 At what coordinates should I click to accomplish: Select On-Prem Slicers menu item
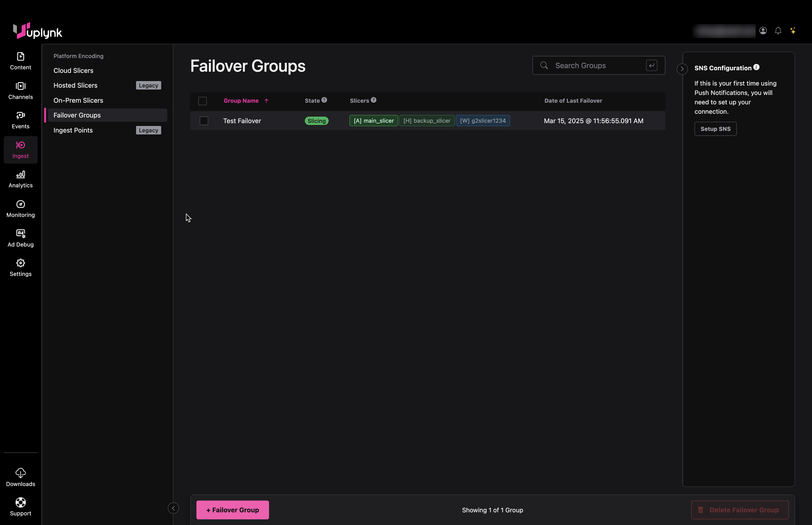[78, 100]
